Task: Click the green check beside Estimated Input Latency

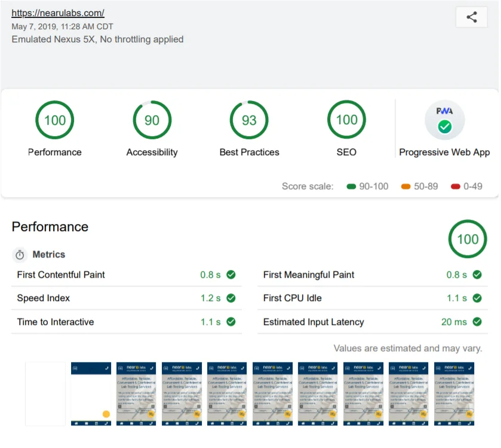Action: coord(477,322)
